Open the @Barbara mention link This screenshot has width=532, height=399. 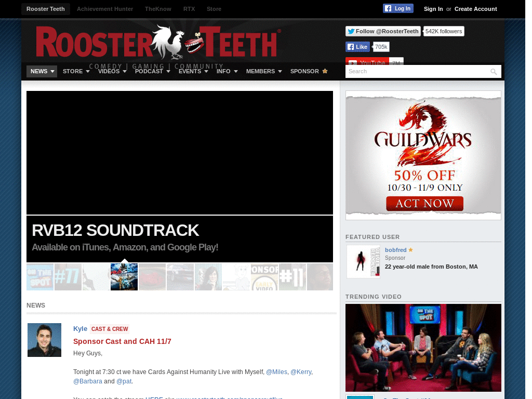pyautogui.click(x=87, y=381)
